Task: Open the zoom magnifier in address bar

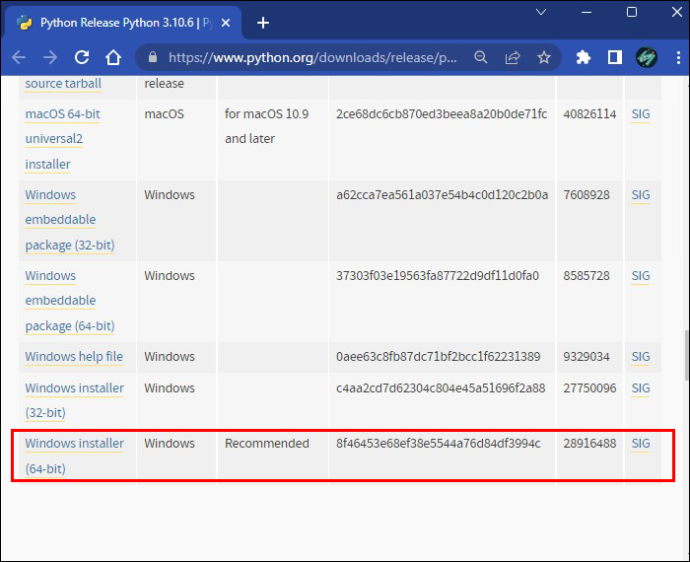Action: click(x=481, y=57)
